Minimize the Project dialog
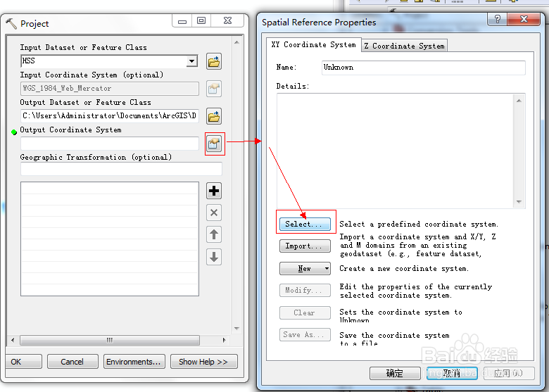Screen dimensions: 549x392 point(182,20)
